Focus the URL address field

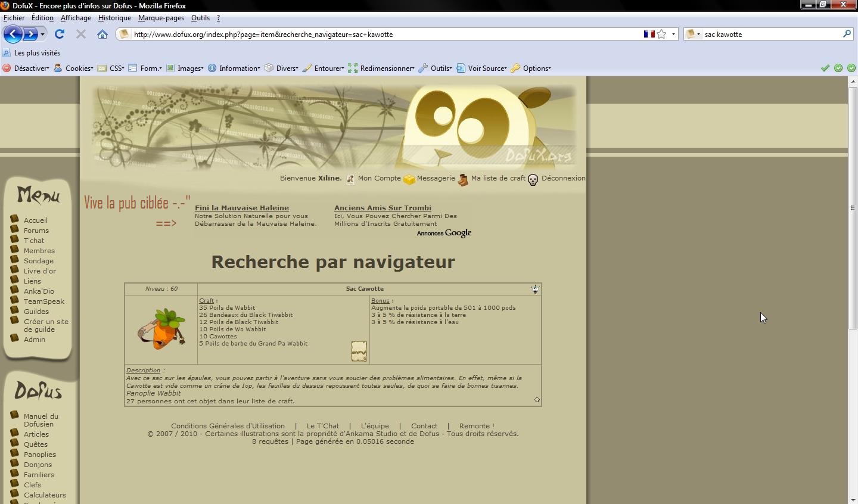pos(386,34)
